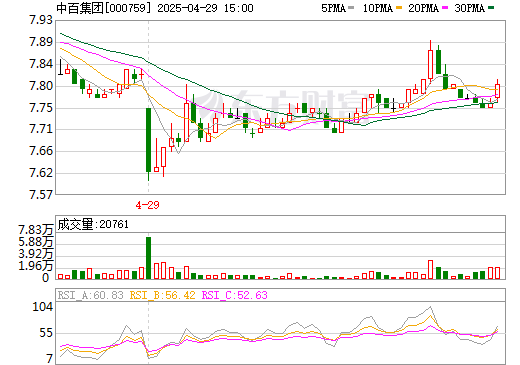Click the 7.62 price axis label
Viewport: 520px width, 365px height.
click(41, 173)
